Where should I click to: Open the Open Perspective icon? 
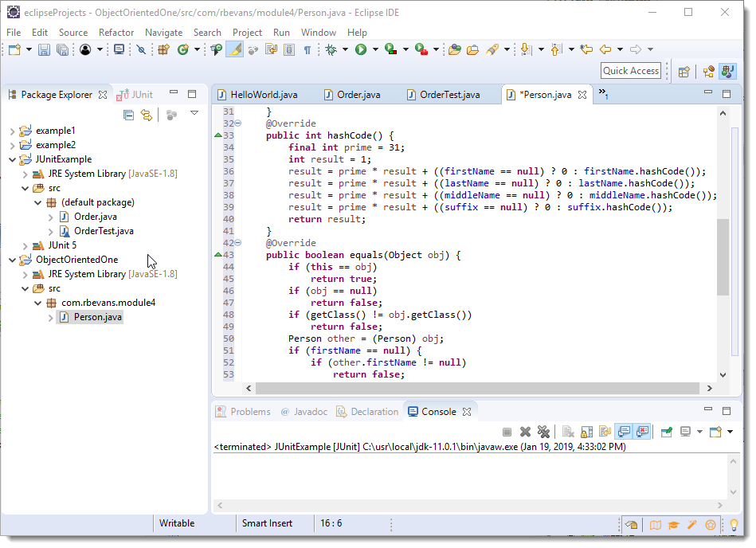(x=684, y=72)
